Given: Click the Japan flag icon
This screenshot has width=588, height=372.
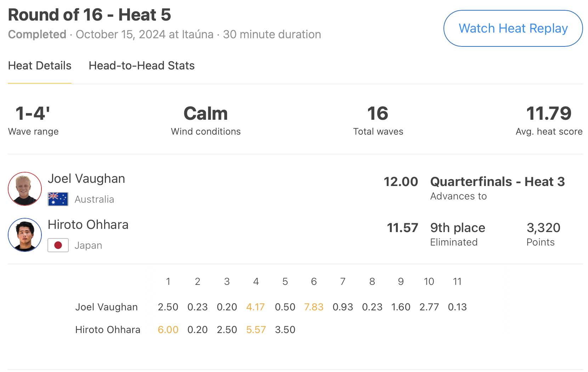Looking at the screenshot, I should (x=58, y=245).
